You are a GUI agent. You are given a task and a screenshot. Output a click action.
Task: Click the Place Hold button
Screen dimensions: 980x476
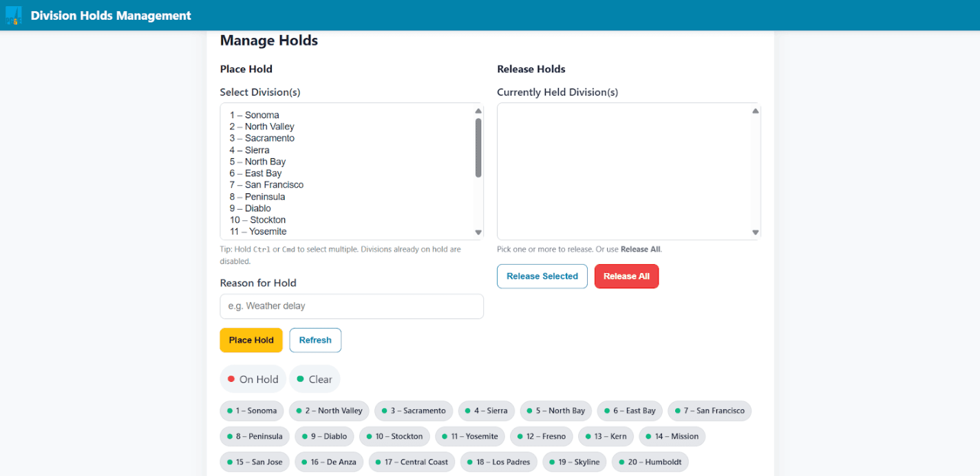coord(251,340)
